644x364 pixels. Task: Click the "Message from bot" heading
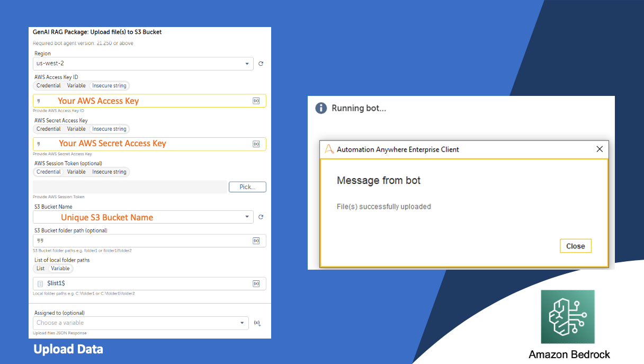click(x=379, y=181)
